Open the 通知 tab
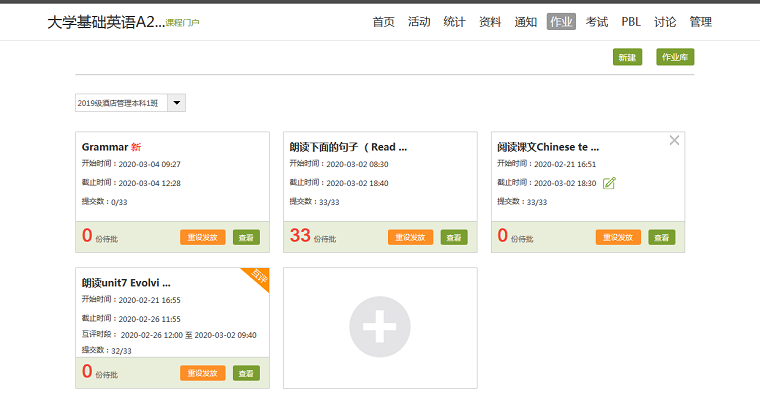The height and width of the screenshot is (396, 760). (525, 22)
